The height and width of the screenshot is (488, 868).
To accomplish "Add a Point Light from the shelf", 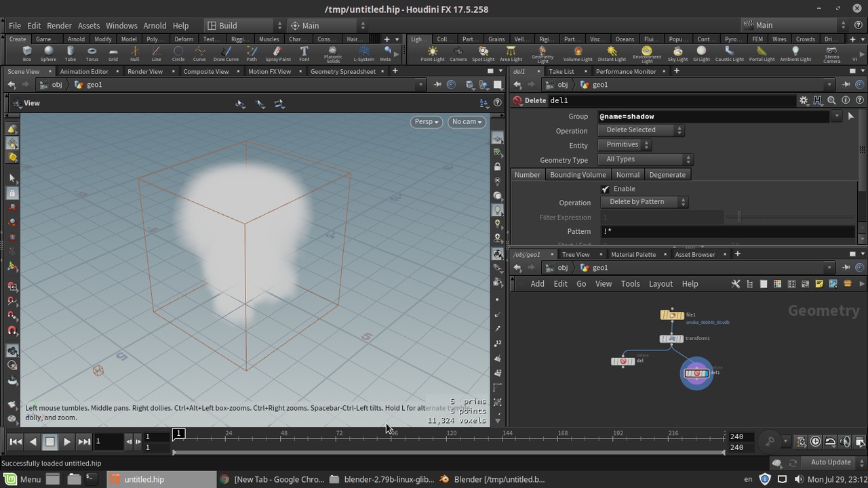I will [432, 54].
